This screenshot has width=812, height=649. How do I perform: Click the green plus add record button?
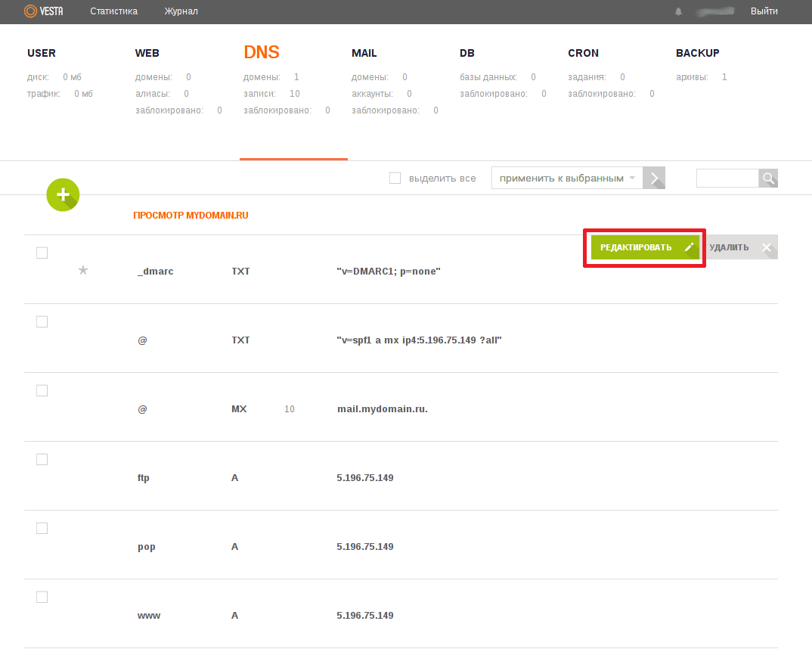click(63, 194)
